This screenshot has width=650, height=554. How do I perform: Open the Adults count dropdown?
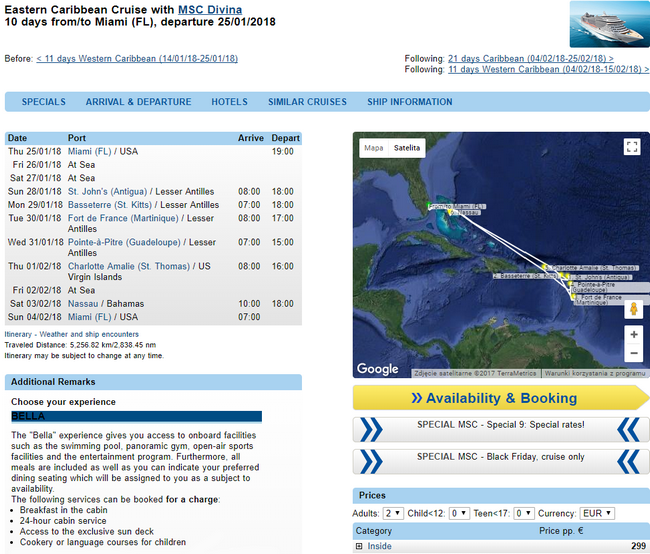[393, 513]
